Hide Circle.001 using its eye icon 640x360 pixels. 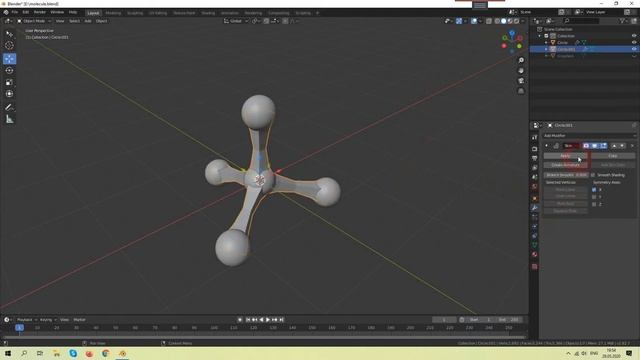click(x=634, y=49)
